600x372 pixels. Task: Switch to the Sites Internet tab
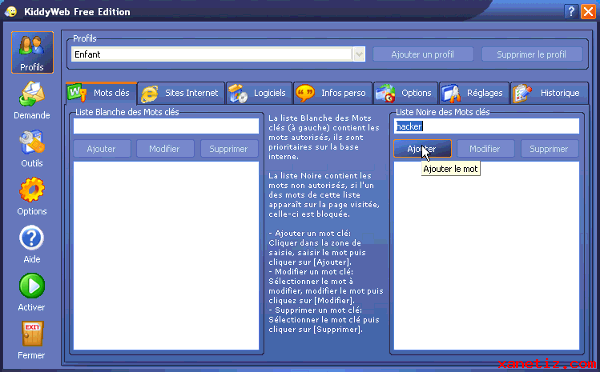click(x=181, y=93)
